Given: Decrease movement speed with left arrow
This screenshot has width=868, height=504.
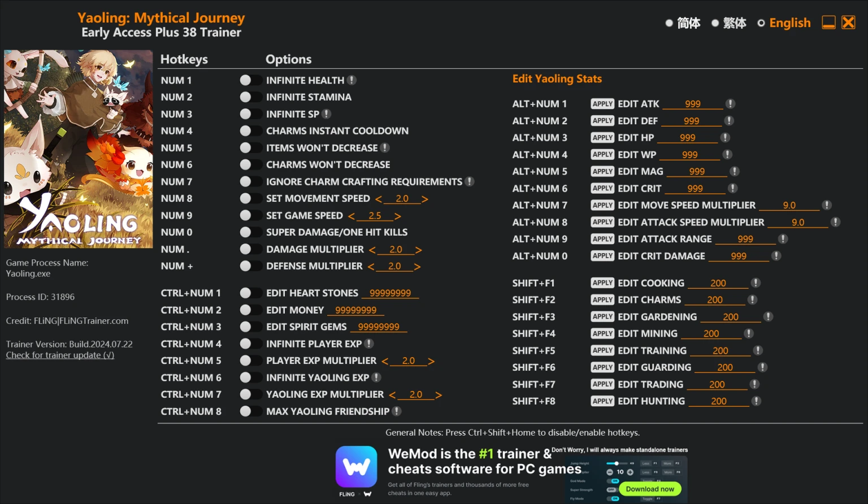Looking at the screenshot, I should click(x=379, y=199).
